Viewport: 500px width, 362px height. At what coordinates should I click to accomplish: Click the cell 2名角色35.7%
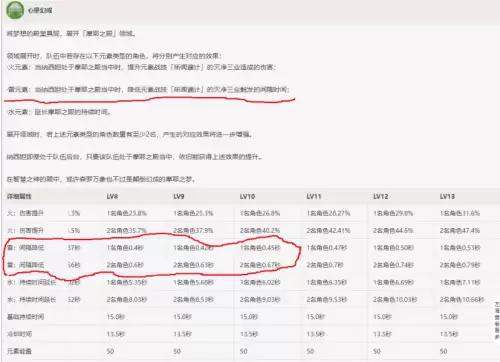coord(127,231)
